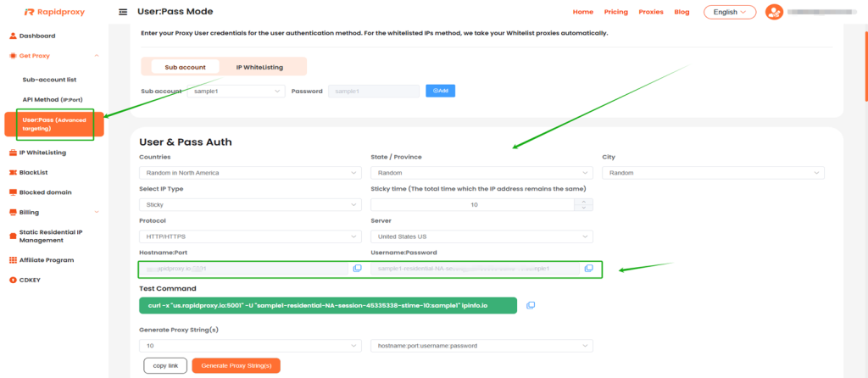Open the user avatar icon in the header

(774, 12)
